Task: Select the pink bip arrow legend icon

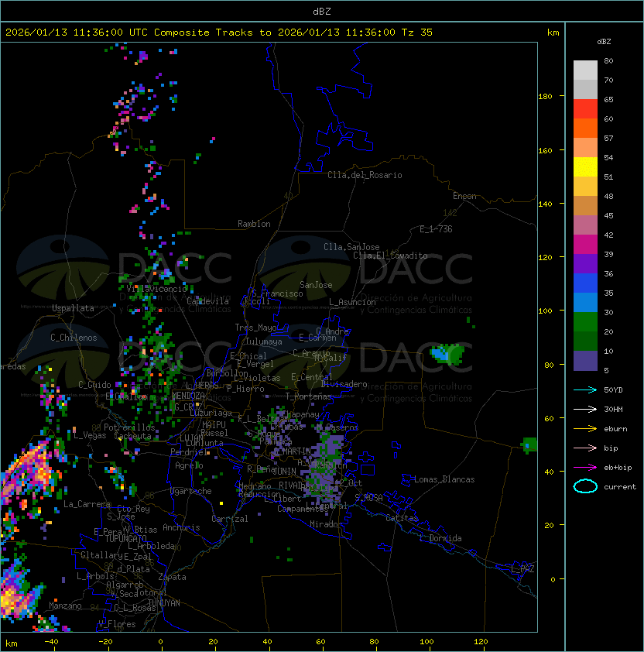Action: [585, 448]
